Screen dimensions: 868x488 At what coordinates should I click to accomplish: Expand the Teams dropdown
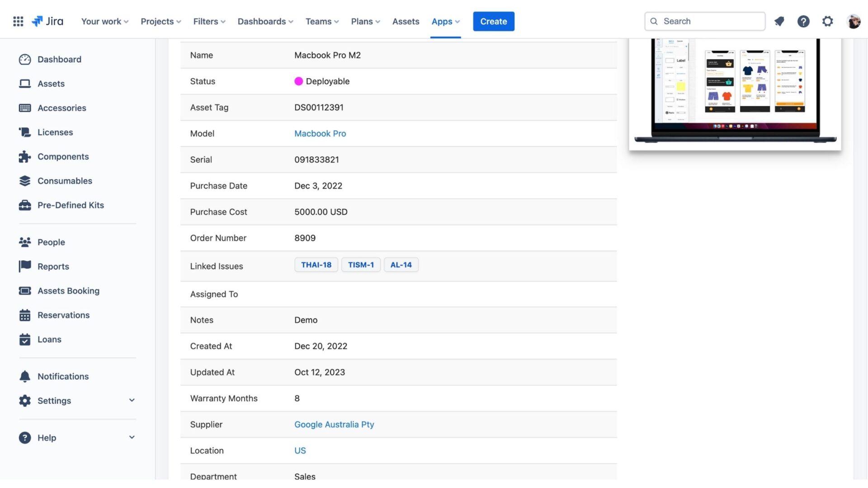322,21
